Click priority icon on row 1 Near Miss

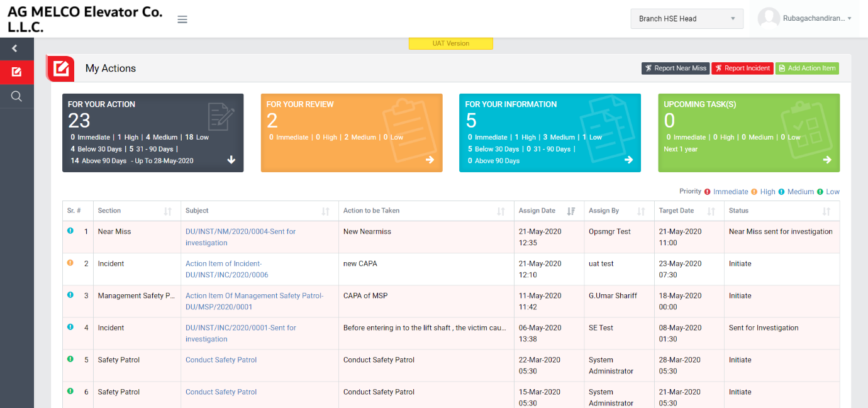click(x=70, y=231)
